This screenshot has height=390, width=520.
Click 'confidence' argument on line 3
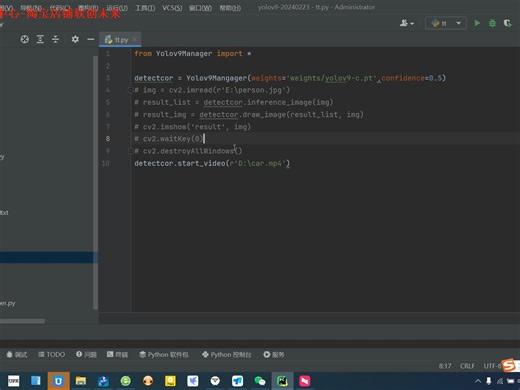point(403,78)
